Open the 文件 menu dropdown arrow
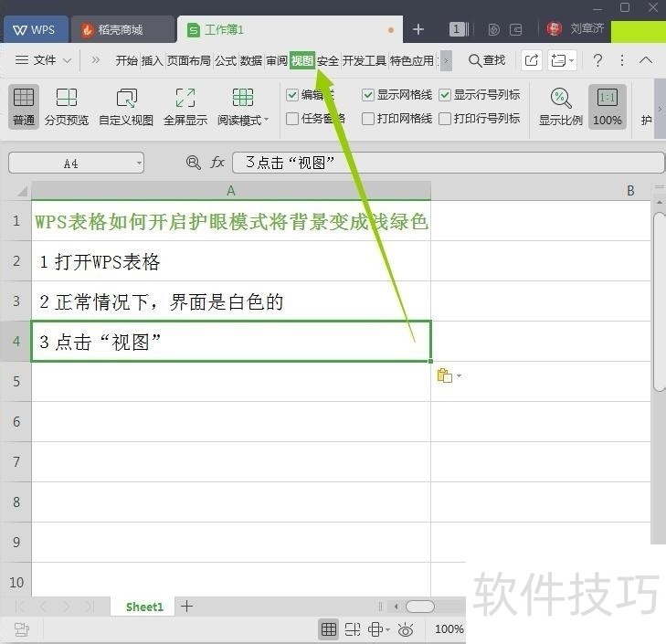666x644 pixels. point(67,60)
